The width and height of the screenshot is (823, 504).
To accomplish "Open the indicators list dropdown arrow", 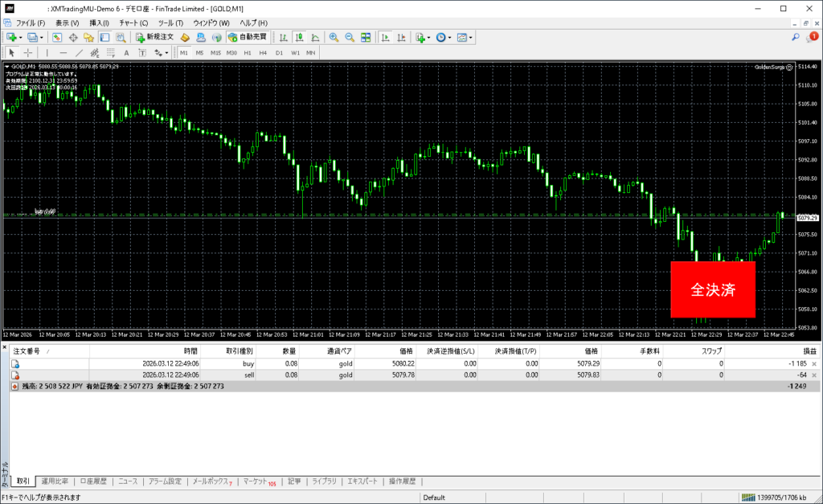I will [429, 38].
